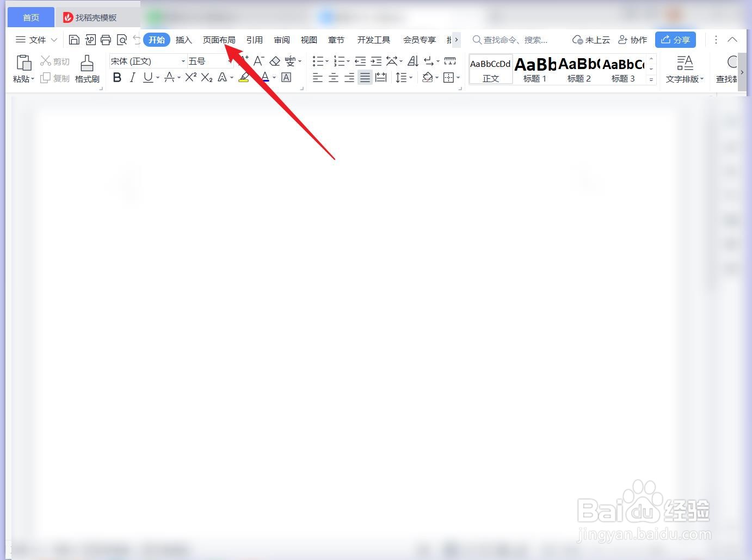The height and width of the screenshot is (560, 752).
Task: Click the Cut scissors button
Action: 55,61
